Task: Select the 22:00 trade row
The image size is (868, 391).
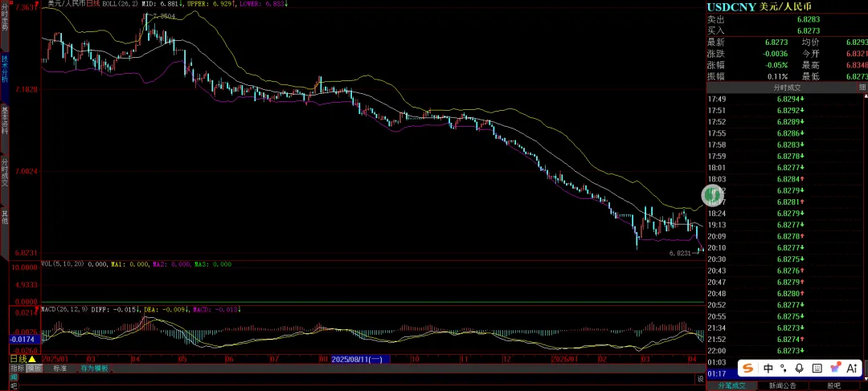Action: click(784, 351)
